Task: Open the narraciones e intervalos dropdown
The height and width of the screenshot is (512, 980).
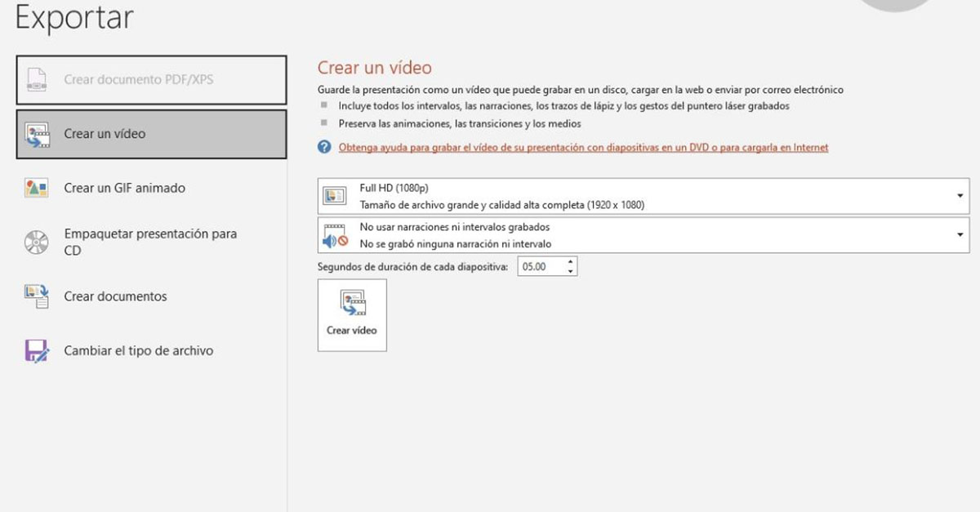Action: click(x=960, y=234)
